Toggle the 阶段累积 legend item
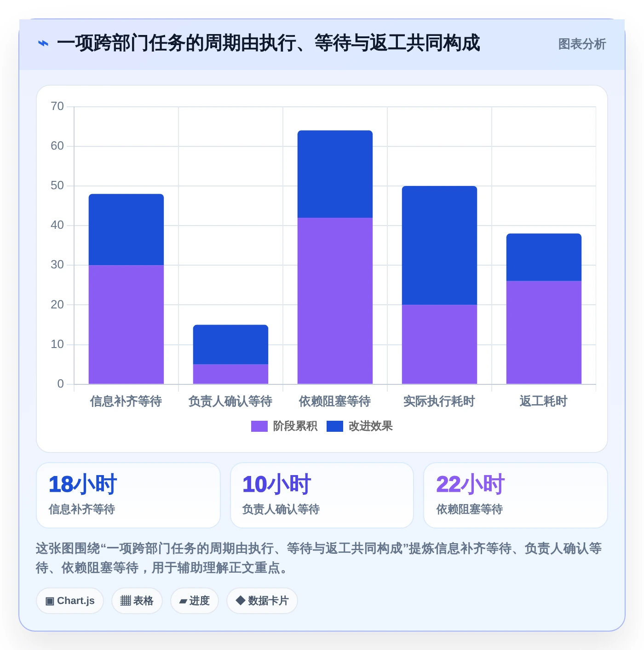 (x=284, y=426)
